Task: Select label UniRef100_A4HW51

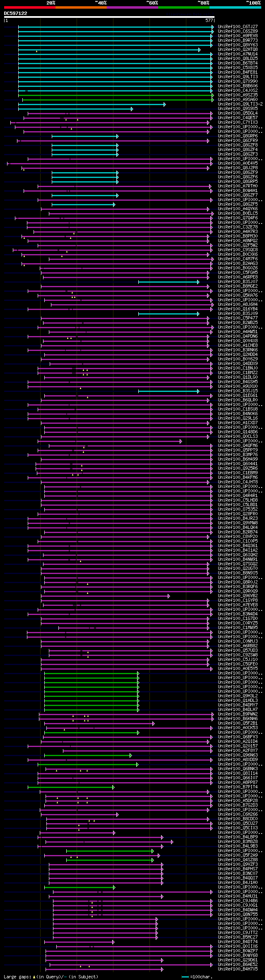Action: [x=238, y=331]
